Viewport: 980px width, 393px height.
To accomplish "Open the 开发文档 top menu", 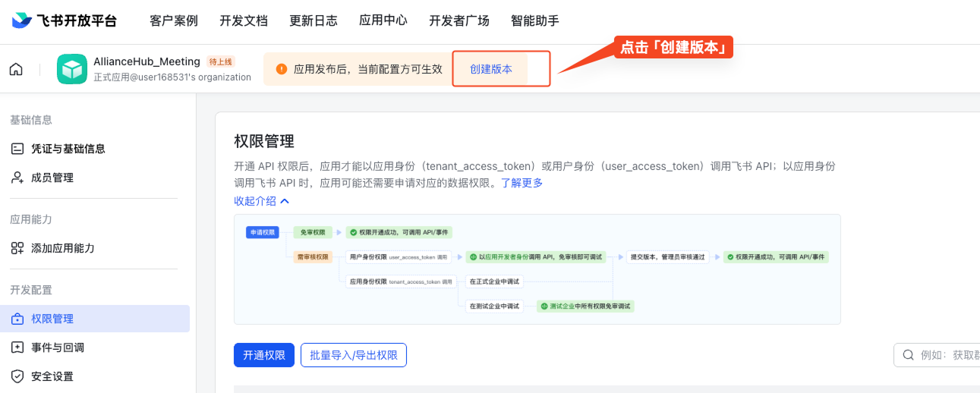I will click(x=244, y=20).
